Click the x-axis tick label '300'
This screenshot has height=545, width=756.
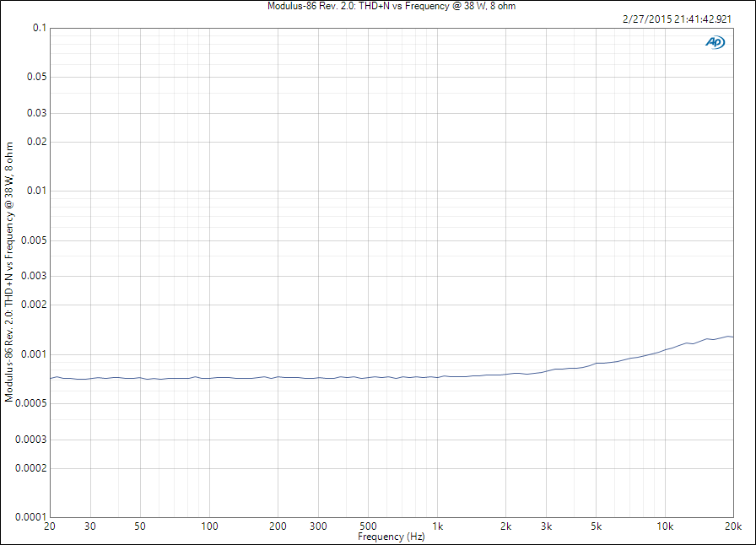[x=318, y=526]
